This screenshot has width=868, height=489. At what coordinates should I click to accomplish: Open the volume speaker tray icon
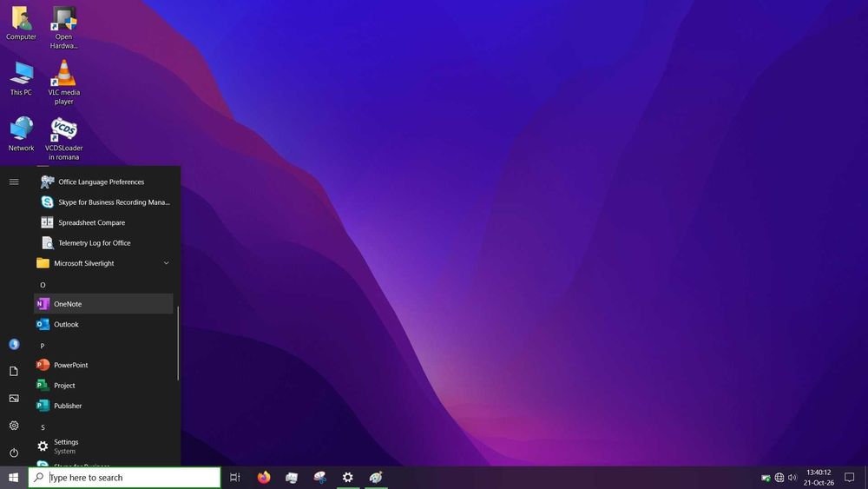tap(792, 478)
